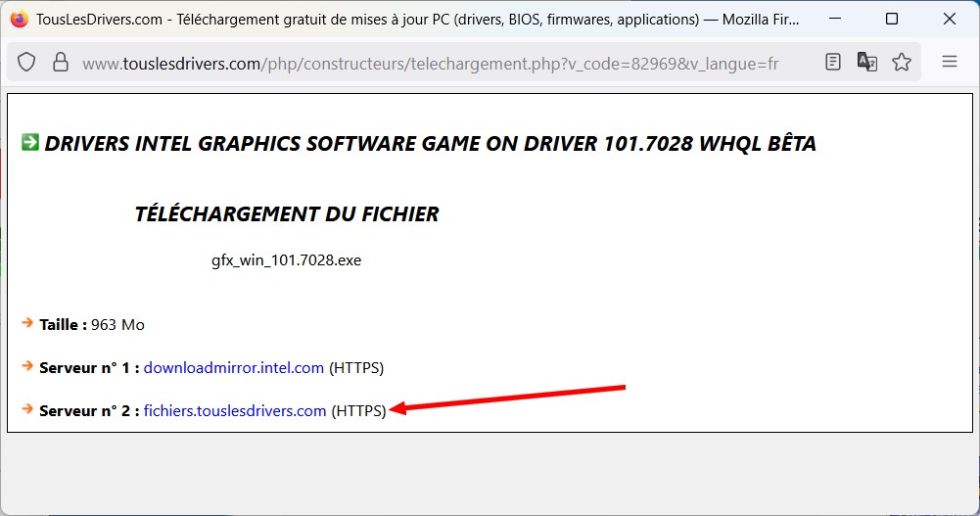
Task: Click the translate page icon
Action: 866,63
